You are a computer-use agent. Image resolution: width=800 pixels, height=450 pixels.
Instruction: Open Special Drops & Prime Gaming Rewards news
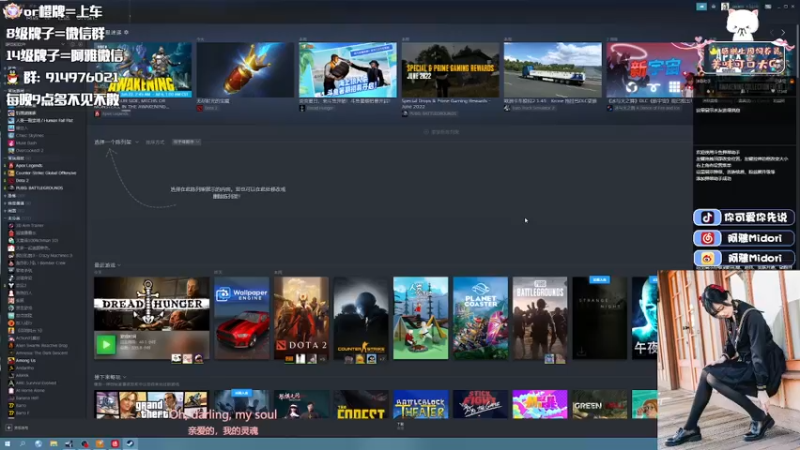[x=451, y=70]
